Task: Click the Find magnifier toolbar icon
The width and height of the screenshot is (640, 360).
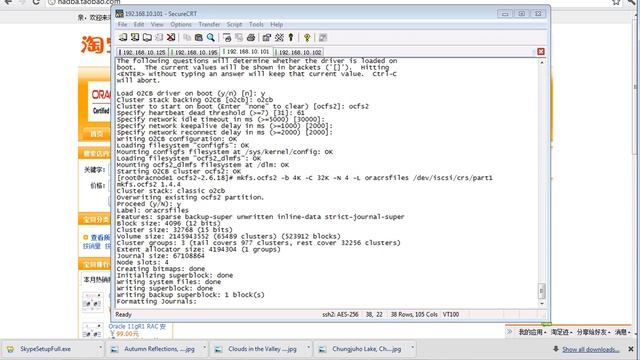Action: tap(211, 38)
